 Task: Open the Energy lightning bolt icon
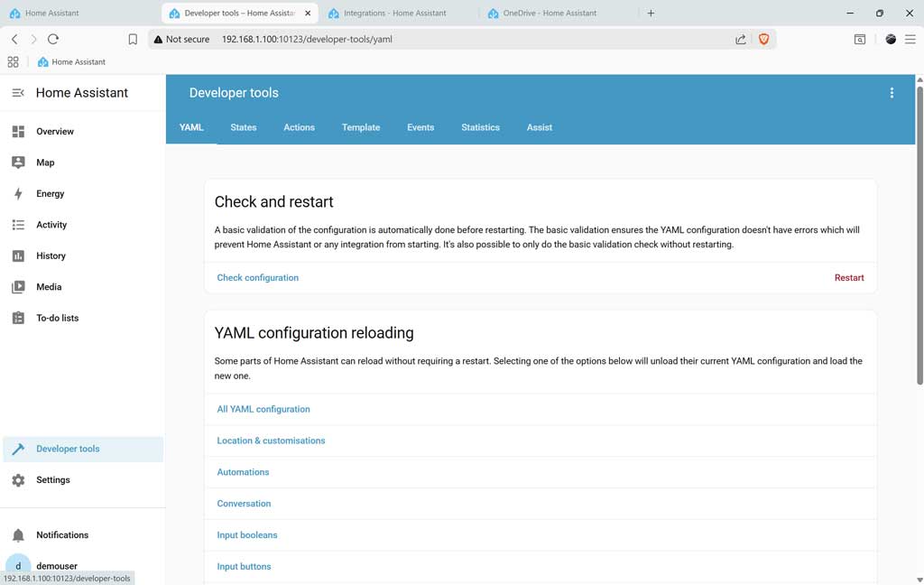pos(18,193)
